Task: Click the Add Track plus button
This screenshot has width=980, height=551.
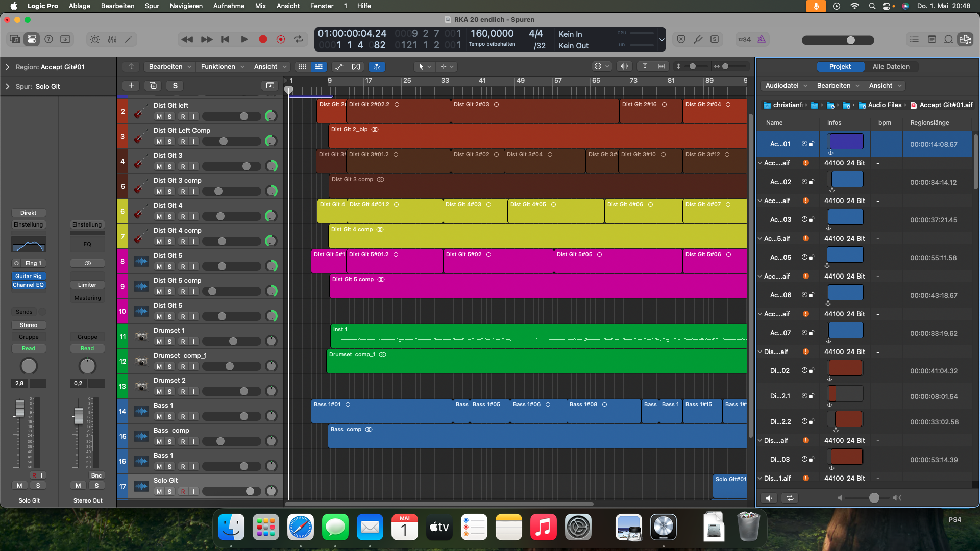Action: 131,86
